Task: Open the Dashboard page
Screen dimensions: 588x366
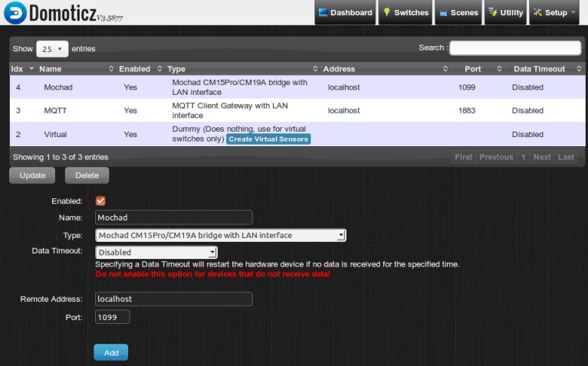Action: click(x=345, y=12)
